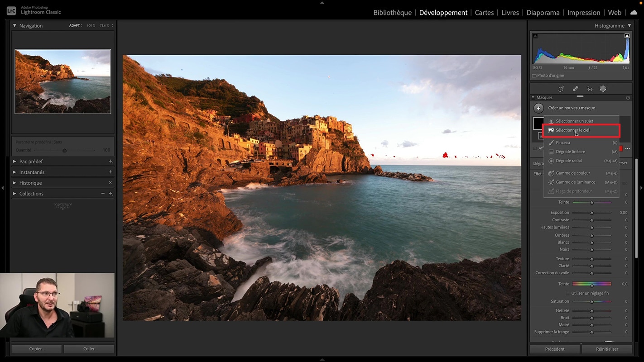Select the Spot Removal bandage tool

tap(575, 89)
